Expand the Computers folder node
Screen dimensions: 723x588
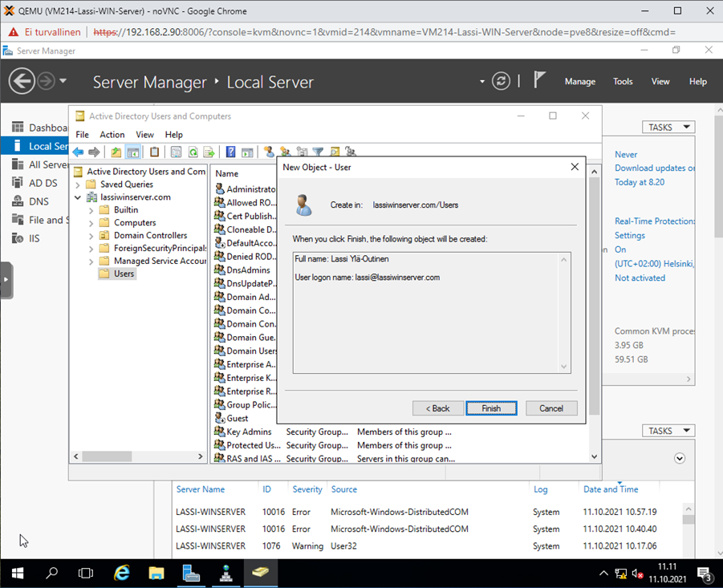tap(91, 224)
